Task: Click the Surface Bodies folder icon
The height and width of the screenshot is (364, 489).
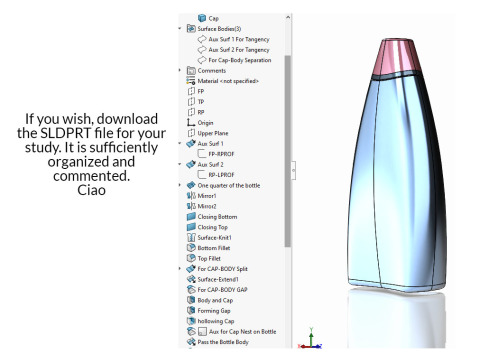Action: (191, 29)
